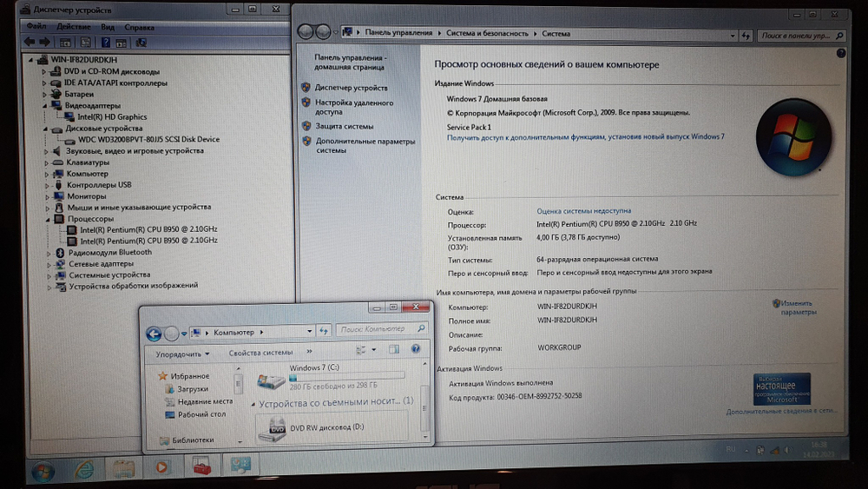Click the scan for hardware changes toolbar icon
This screenshot has height=489, width=868.
[141, 42]
